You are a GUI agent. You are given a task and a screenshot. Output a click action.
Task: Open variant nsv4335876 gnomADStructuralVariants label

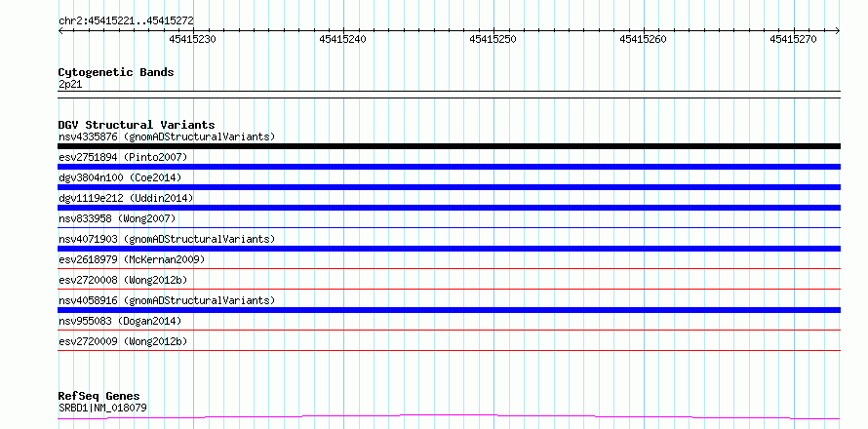(x=167, y=136)
